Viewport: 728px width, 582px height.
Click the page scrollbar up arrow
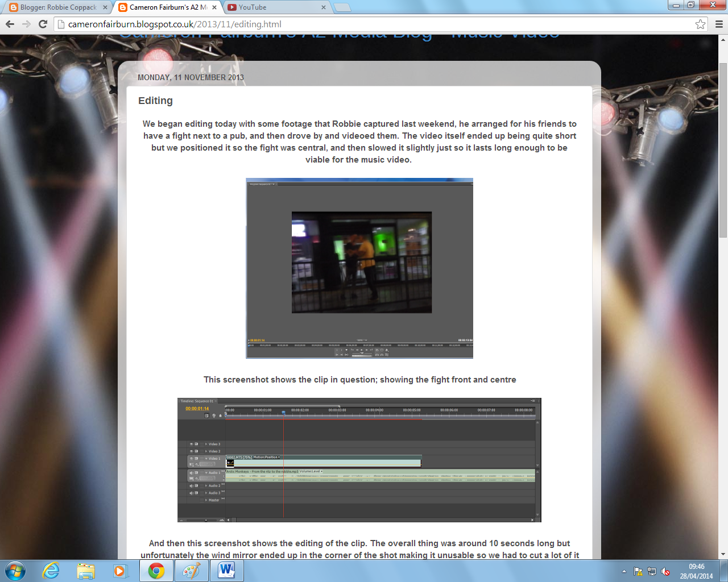[723, 40]
